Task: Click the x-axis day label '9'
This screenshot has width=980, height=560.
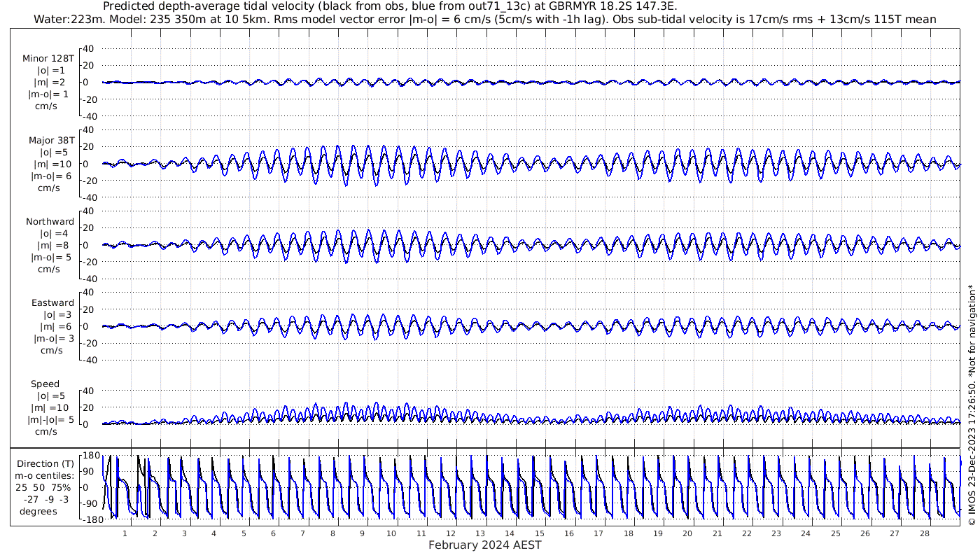Action: pos(362,534)
